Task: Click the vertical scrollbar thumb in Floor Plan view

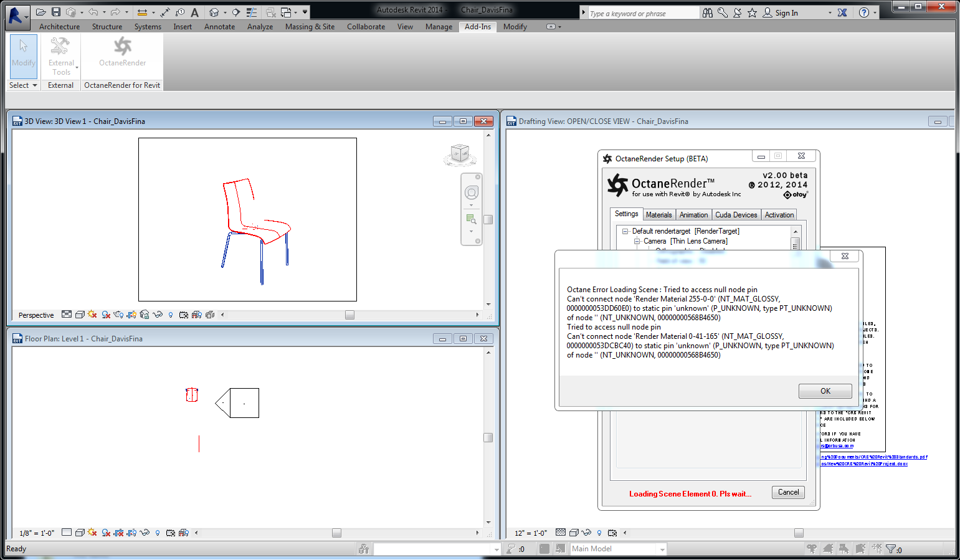Action: click(x=488, y=437)
